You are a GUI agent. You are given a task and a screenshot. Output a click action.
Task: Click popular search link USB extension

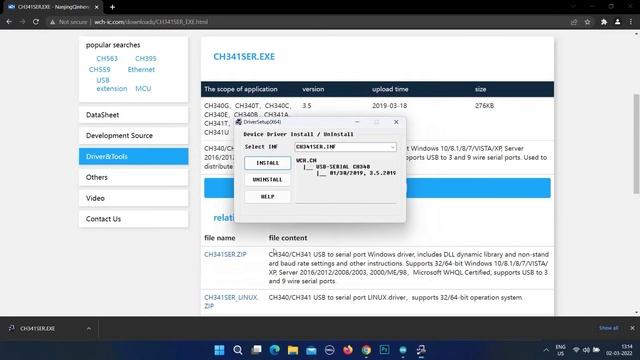click(x=111, y=84)
